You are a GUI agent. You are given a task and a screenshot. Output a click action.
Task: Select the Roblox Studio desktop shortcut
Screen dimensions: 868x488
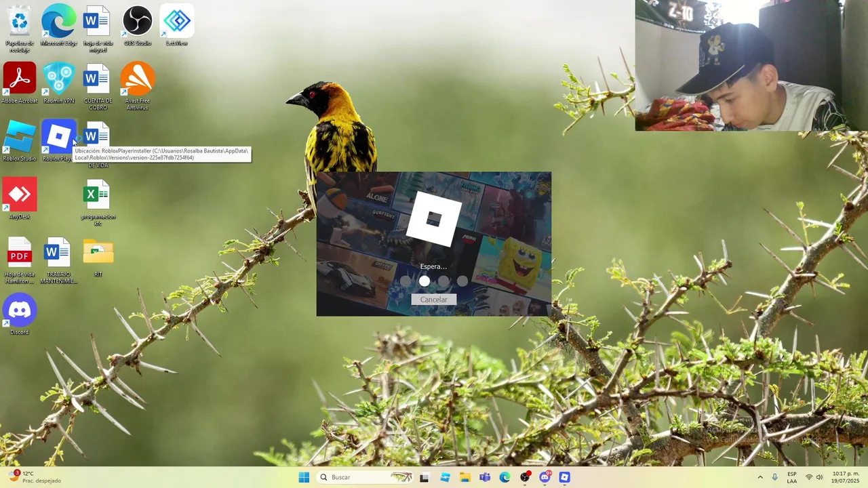(20, 141)
